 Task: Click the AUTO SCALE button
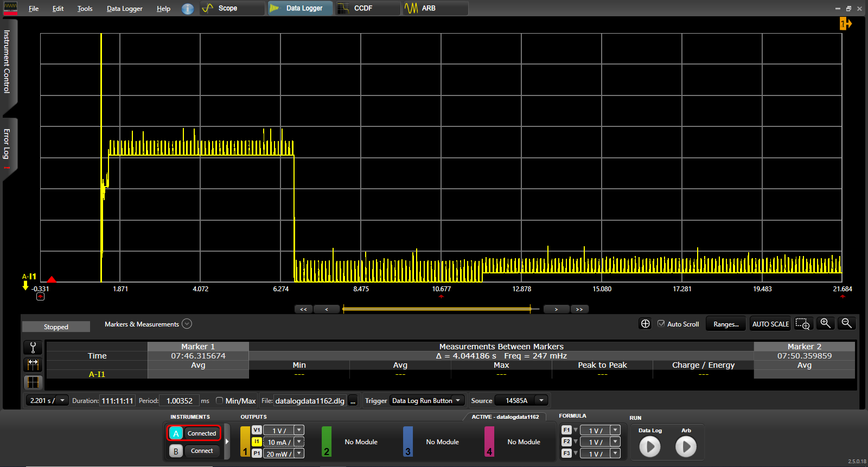[770, 324]
